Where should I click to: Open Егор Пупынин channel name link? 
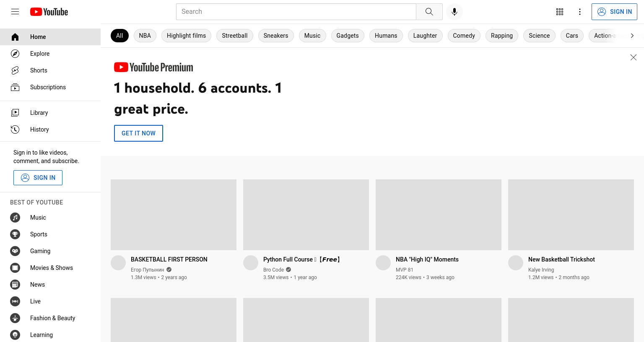147,270
